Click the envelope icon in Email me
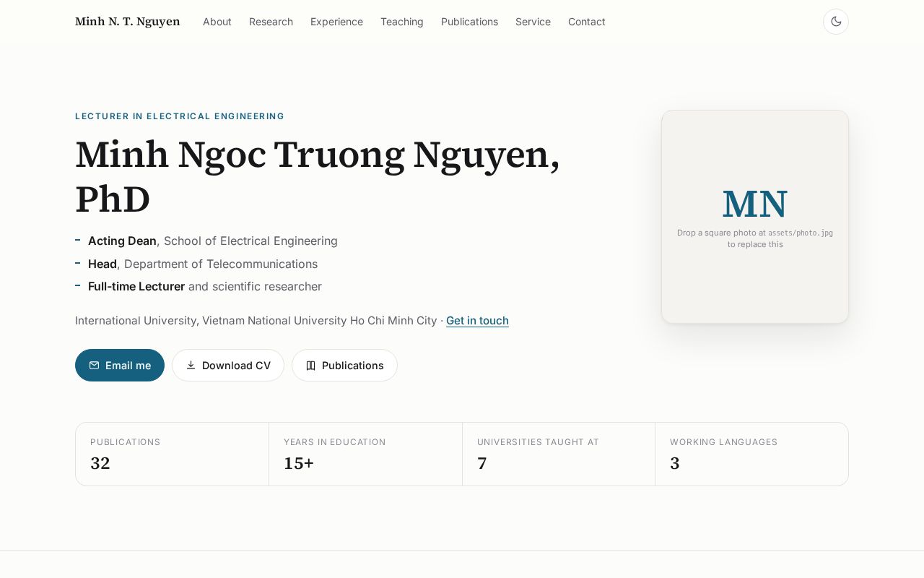Image resolution: width=924 pixels, height=578 pixels. (x=94, y=366)
